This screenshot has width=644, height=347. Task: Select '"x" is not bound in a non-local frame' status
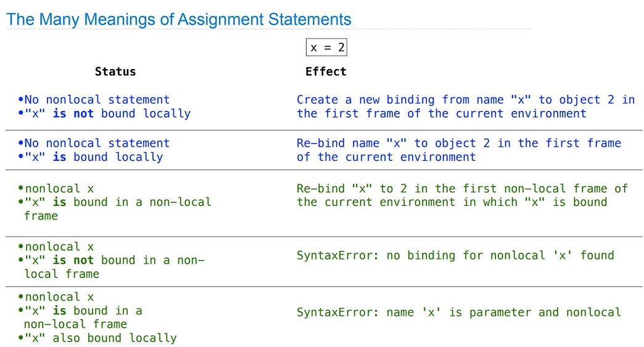click(111, 267)
